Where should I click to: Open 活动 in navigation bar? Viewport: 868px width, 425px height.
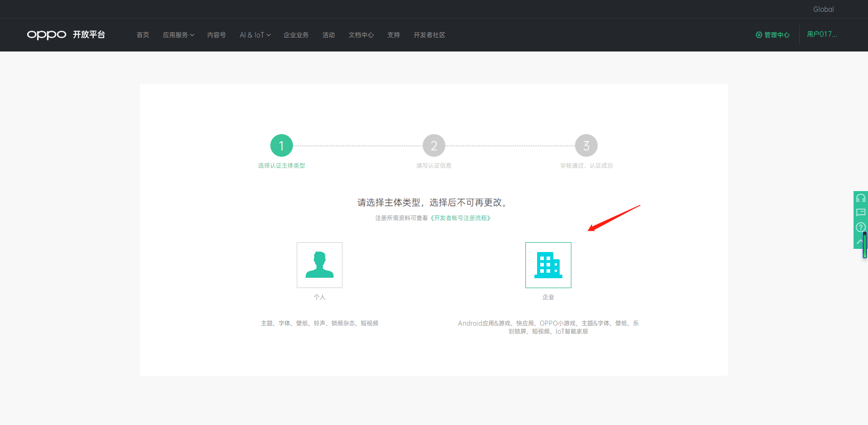coord(329,35)
